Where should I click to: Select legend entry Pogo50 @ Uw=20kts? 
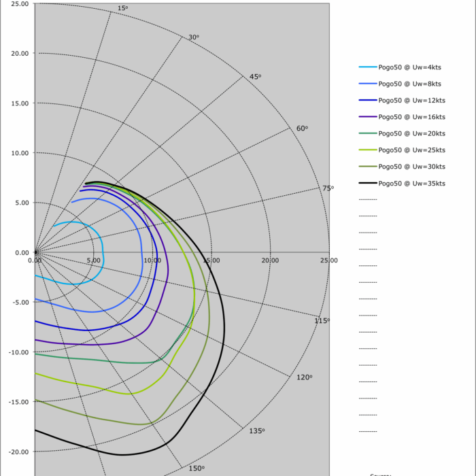pos(402,133)
